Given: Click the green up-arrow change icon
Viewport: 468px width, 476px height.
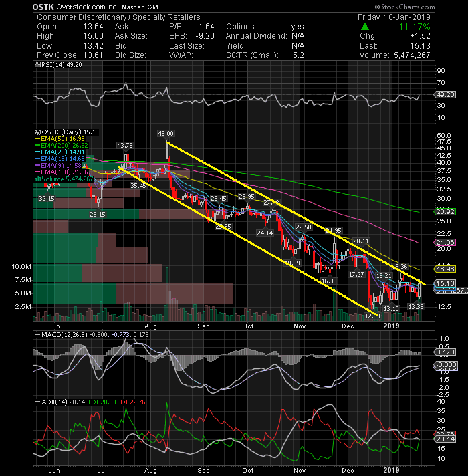Looking at the screenshot, I should (365, 27).
